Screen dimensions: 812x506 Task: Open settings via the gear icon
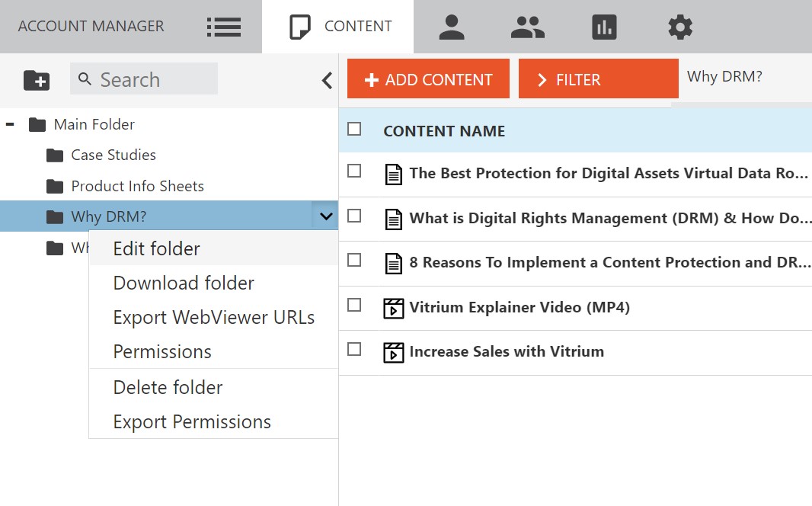679,25
